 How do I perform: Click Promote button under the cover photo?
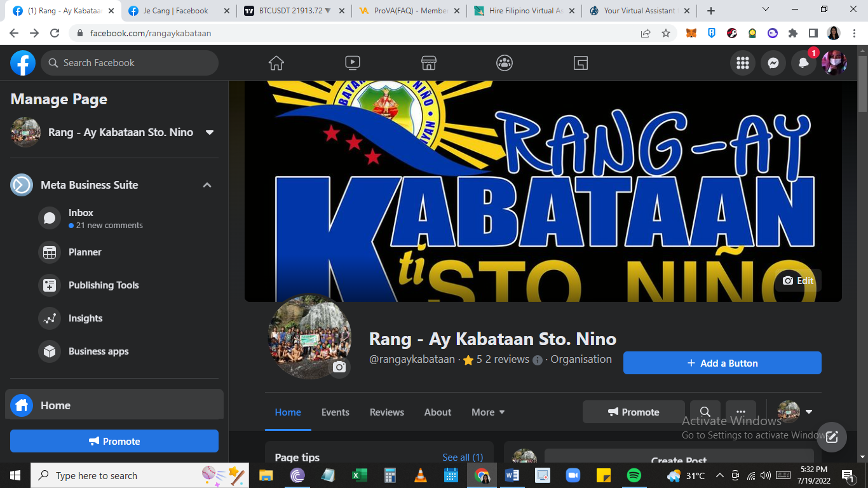634,412
